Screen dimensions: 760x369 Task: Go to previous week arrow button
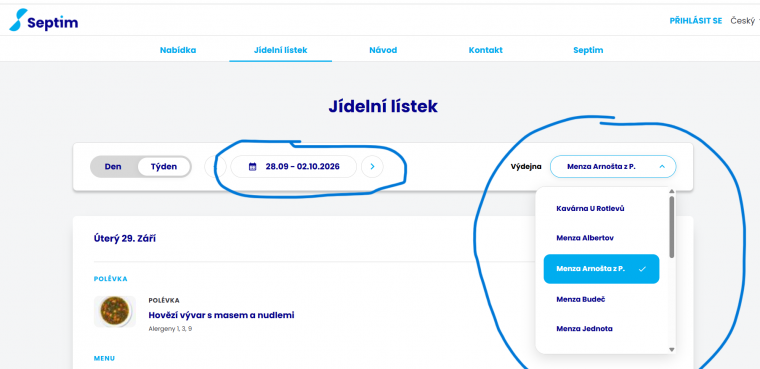tap(215, 167)
